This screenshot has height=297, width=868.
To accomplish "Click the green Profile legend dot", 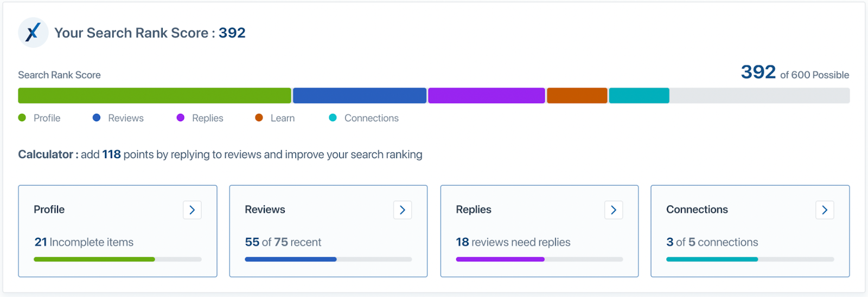I will (22, 118).
